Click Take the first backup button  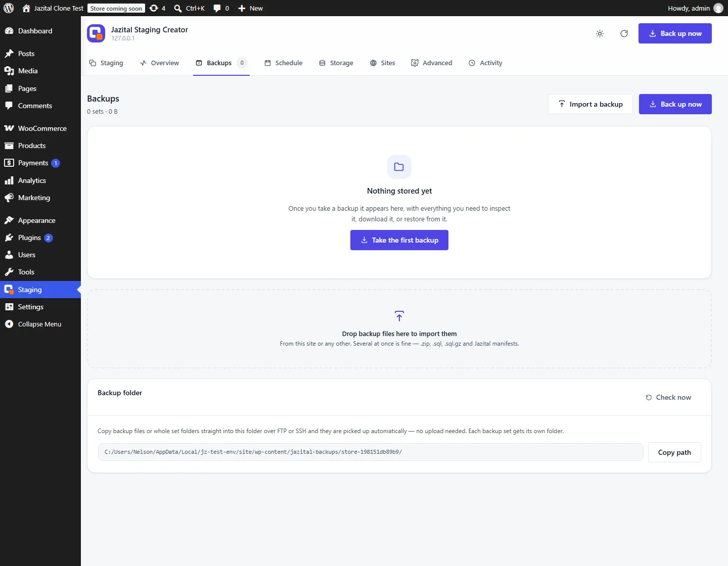pos(399,240)
